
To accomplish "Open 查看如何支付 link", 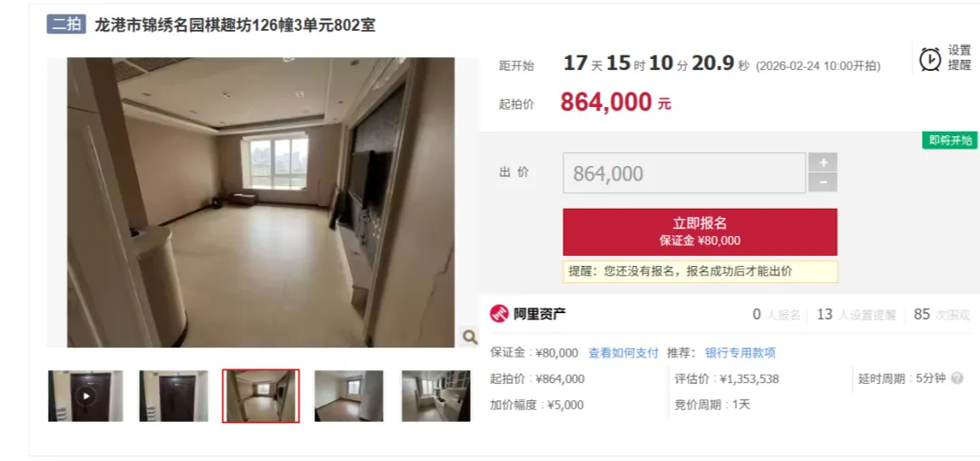I will tap(623, 353).
